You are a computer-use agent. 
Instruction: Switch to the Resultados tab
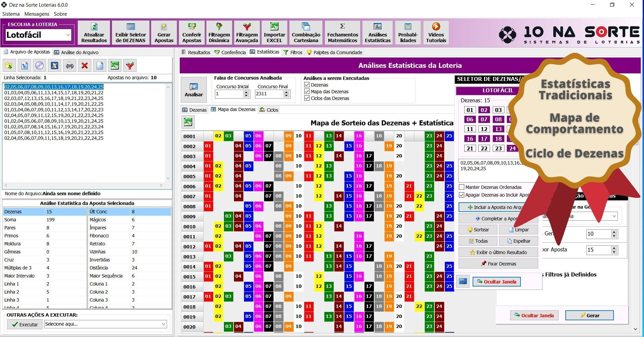[x=196, y=52]
